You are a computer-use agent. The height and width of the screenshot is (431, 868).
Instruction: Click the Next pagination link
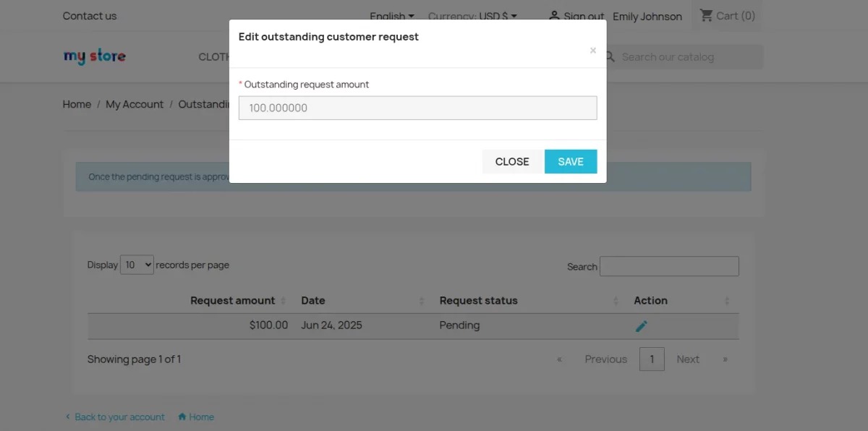pos(688,359)
